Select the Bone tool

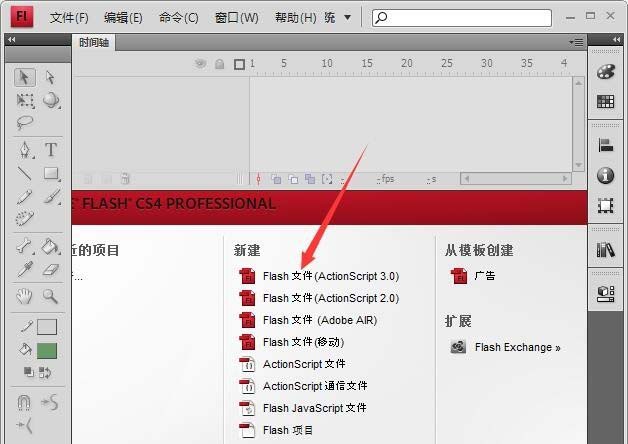point(25,246)
